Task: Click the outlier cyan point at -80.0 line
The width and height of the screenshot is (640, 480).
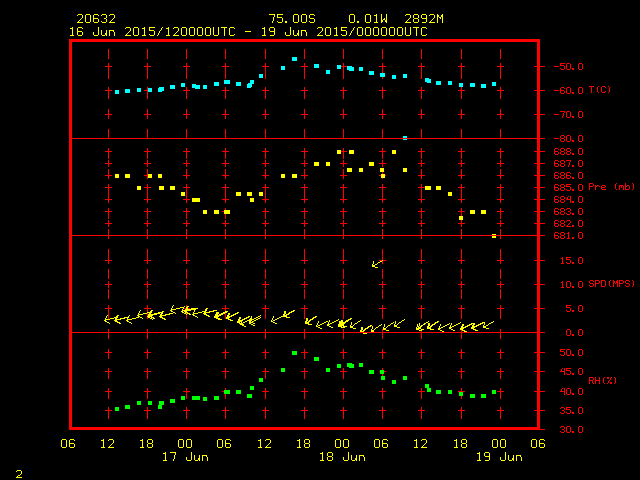Action: pos(405,138)
